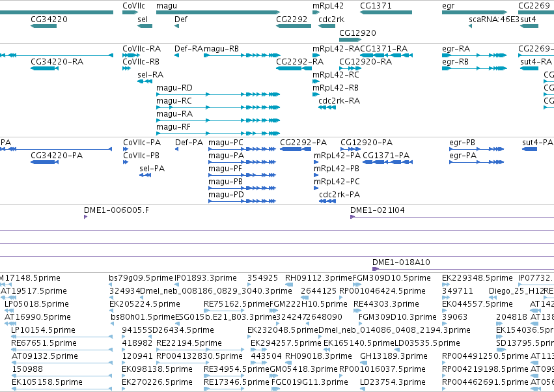Screen dimensions: 554x392
Task: Select the FGM309D10.5prime EST label
Action: click(x=392, y=278)
